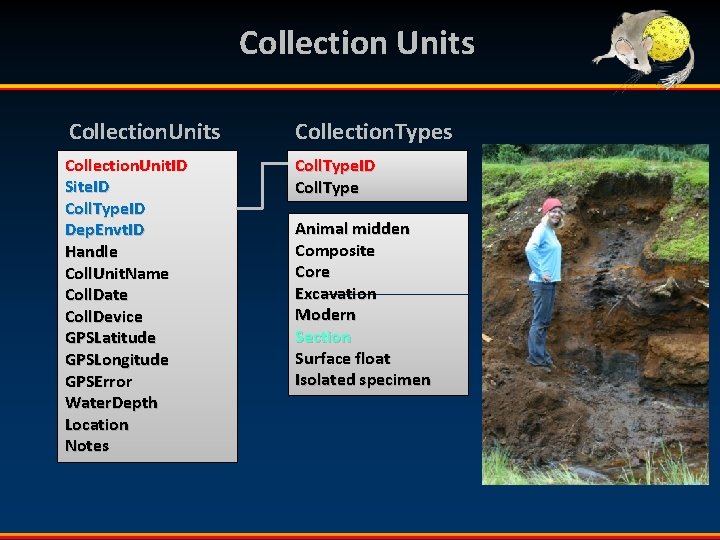
Task: Select red 'CollTypeID' in CollectionTypes table
Action: pyautogui.click(x=335, y=166)
